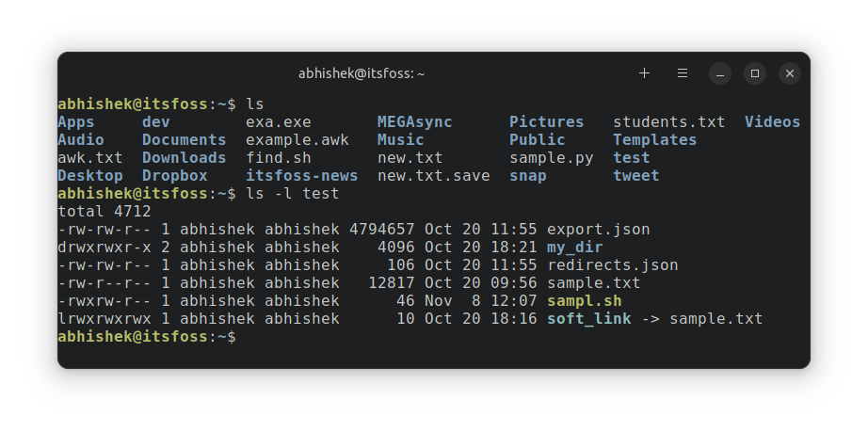Click the MEGAsync folder in listing

click(414, 122)
